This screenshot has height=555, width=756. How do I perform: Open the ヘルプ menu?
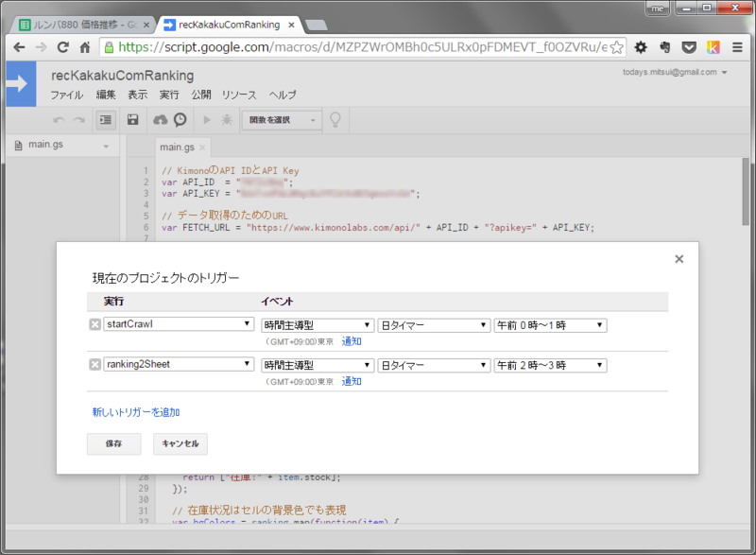click(283, 95)
